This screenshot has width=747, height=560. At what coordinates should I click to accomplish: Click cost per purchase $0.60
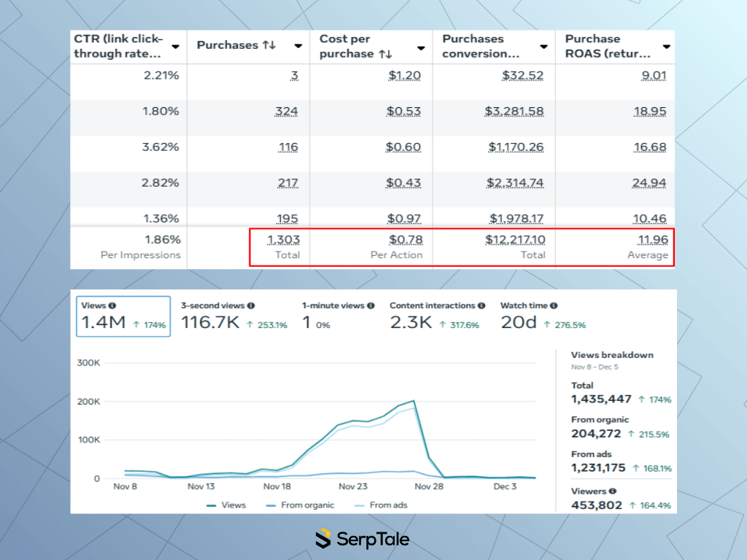coord(403,147)
